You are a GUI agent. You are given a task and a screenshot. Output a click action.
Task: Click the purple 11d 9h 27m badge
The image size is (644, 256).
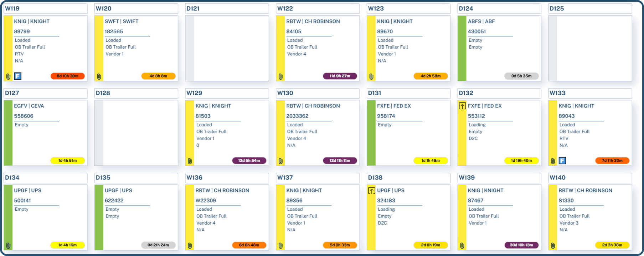(340, 76)
